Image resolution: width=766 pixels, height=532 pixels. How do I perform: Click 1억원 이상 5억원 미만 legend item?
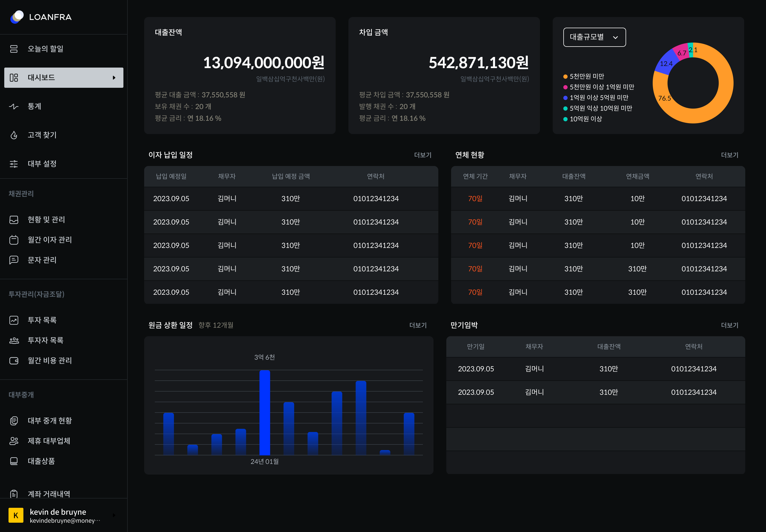point(596,98)
